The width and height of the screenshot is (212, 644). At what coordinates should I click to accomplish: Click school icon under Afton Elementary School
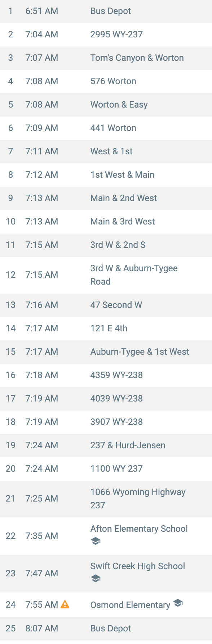[x=96, y=541]
